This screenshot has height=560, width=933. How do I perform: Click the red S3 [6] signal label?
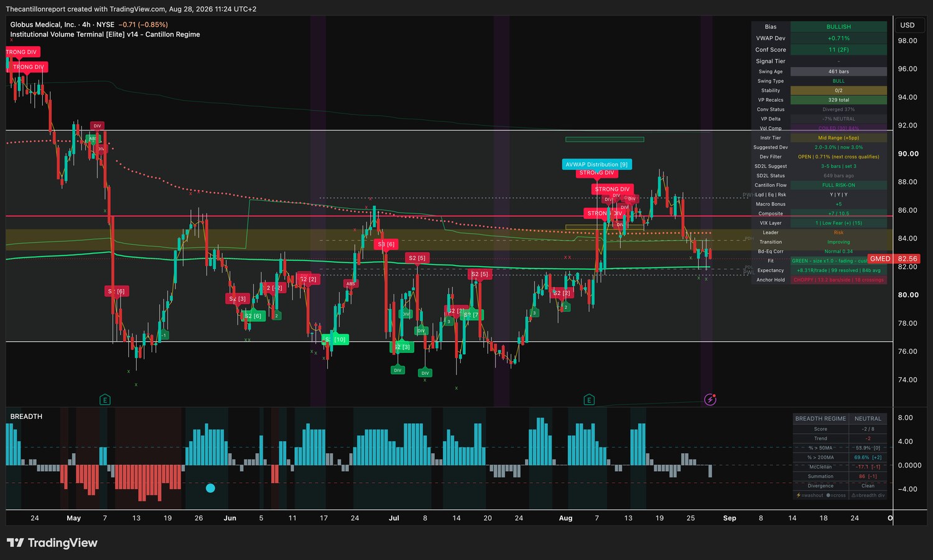386,244
